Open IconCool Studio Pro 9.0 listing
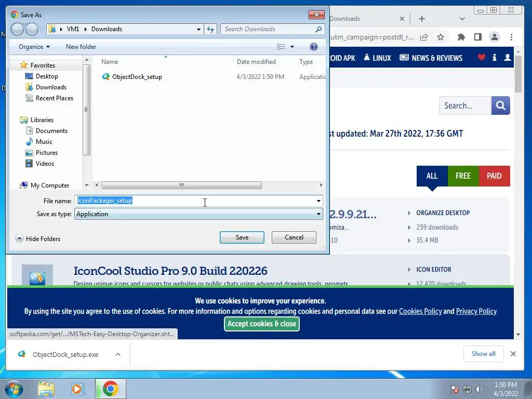Screen dimensions: 532x399 (170, 271)
